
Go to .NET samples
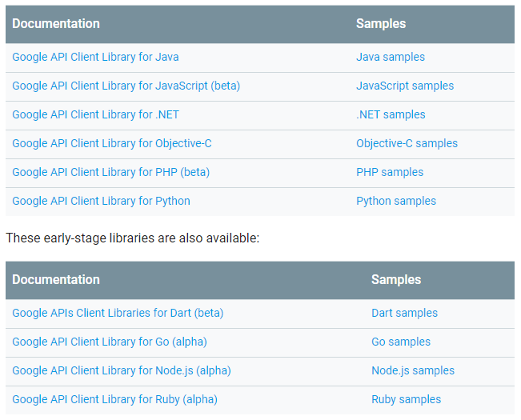pos(391,114)
